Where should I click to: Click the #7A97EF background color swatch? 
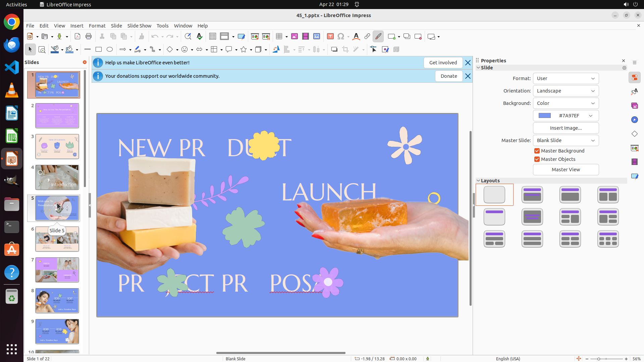(545, 116)
